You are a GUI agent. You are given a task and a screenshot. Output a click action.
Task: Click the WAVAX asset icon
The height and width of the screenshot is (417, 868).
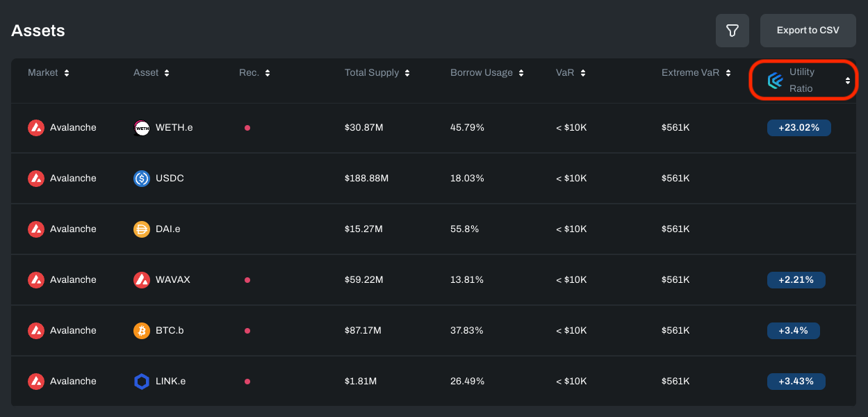pos(142,280)
